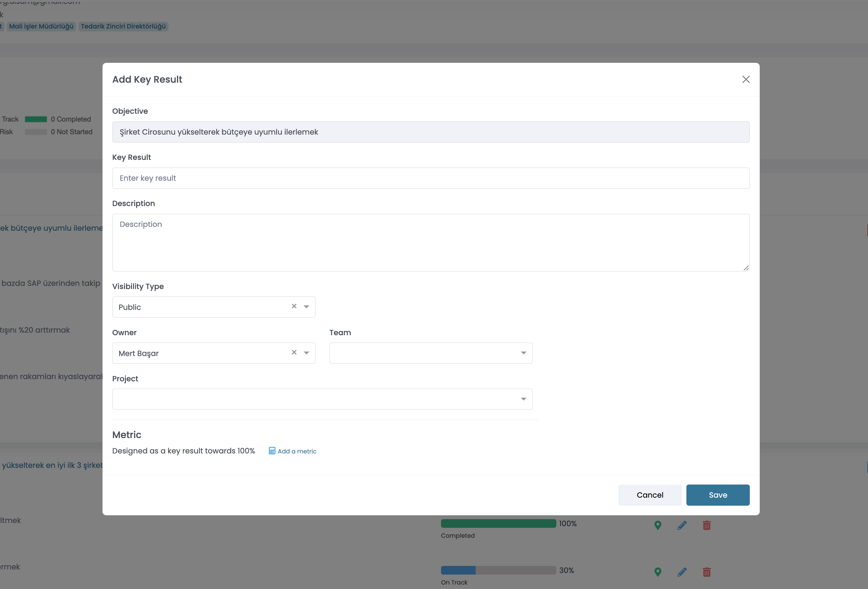Clear the Mert Başar owner selection
Viewport: 868px width, 589px height.
click(294, 353)
